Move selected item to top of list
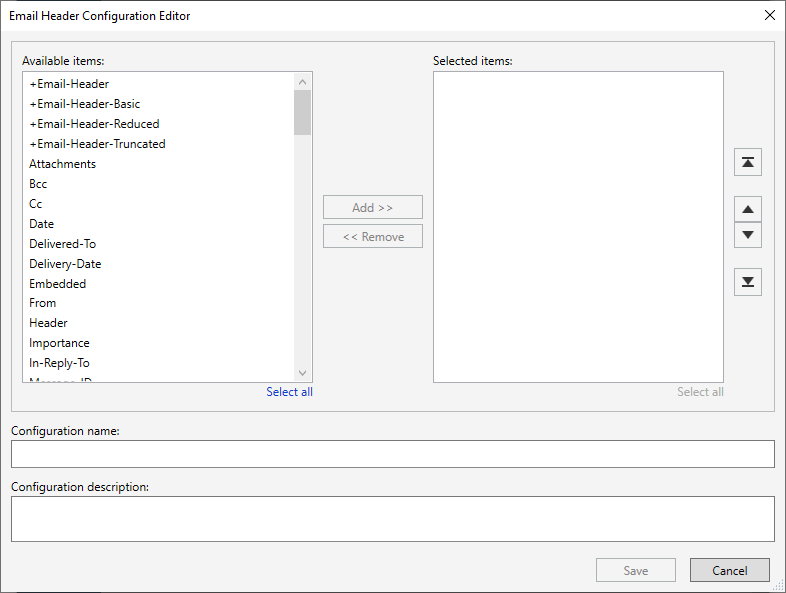This screenshot has height=593, width=786. pos(747,162)
